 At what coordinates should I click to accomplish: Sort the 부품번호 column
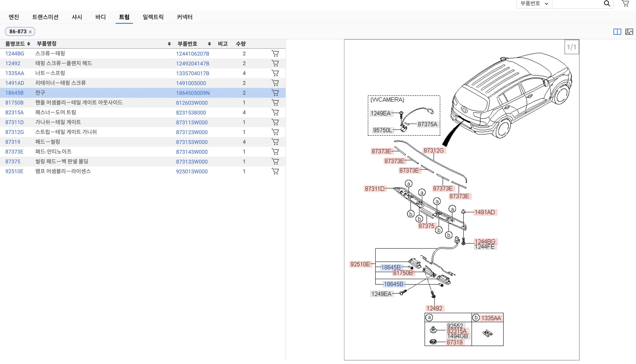(209, 44)
